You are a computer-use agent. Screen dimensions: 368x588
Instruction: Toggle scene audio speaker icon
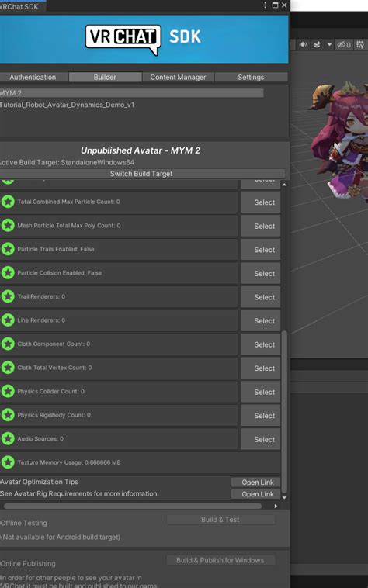pyautogui.click(x=303, y=45)
